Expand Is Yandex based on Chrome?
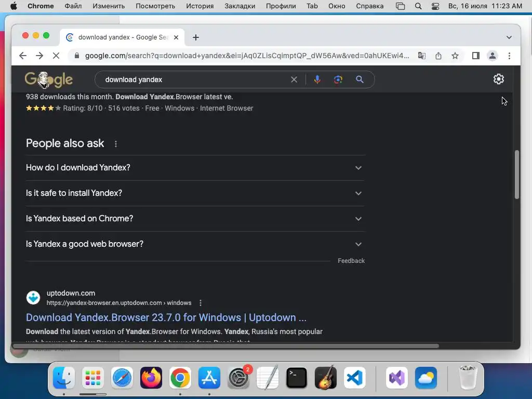 195,219
